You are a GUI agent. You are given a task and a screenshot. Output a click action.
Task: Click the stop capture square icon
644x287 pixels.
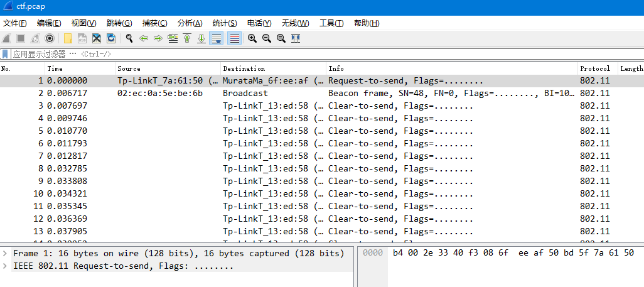pos(21,38)
